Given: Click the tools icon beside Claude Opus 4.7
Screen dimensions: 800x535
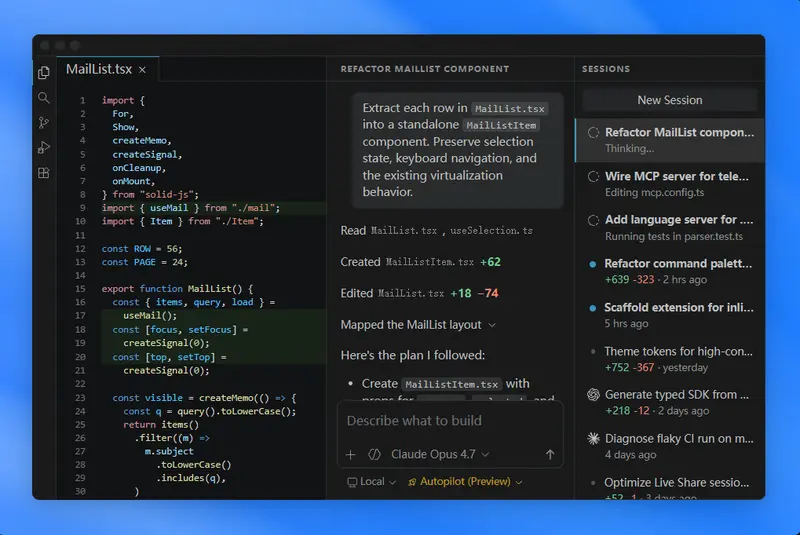Looking at the screenshot, I should tap(374, 454).
